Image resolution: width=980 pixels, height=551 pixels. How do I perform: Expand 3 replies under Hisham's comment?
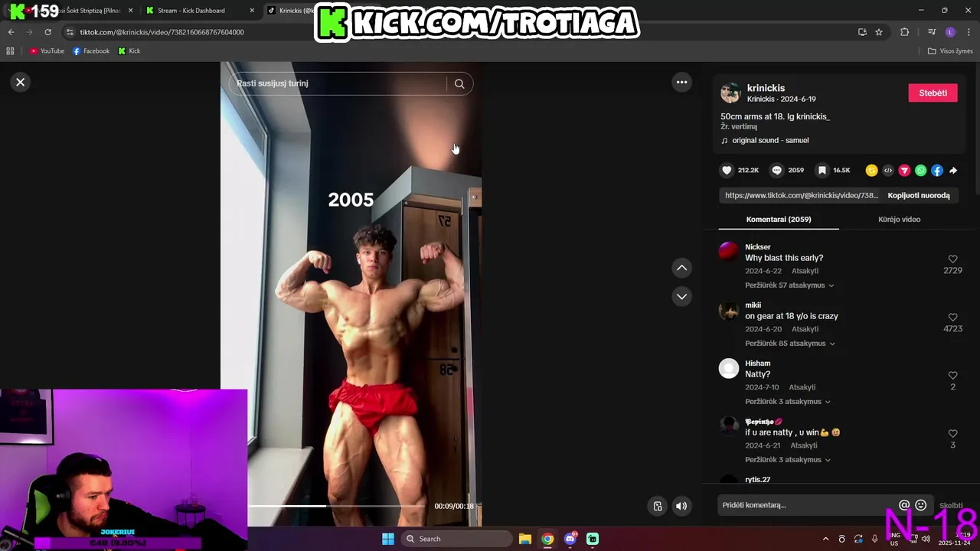[x=788, y=402]
